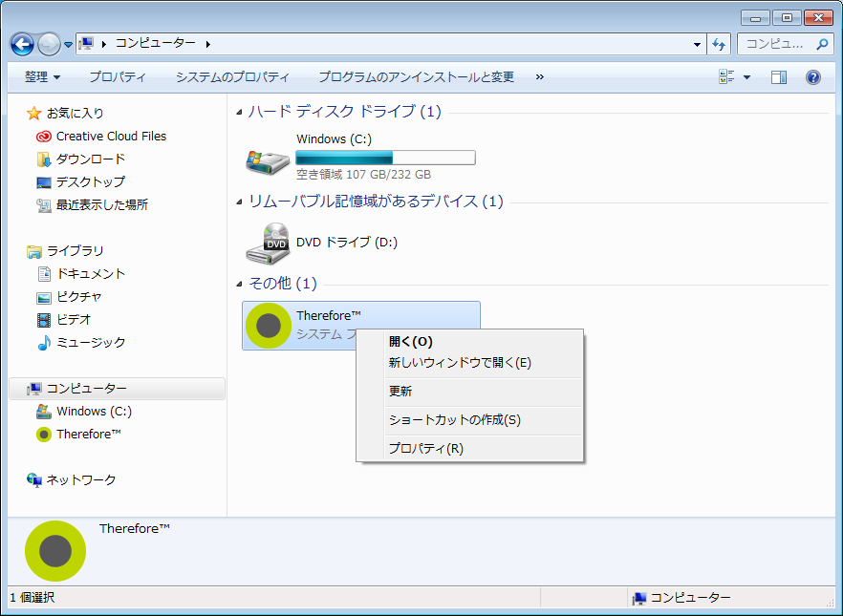Collapse the その他 group

pos(239,284)
